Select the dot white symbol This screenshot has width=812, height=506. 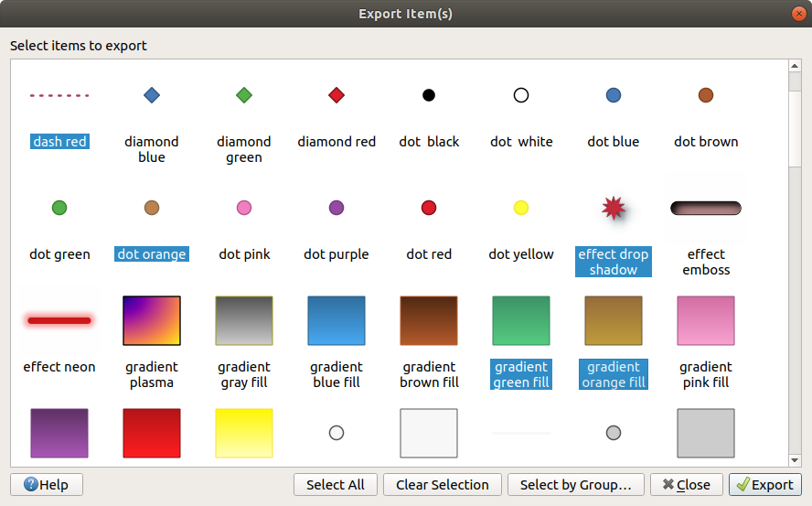521,95
